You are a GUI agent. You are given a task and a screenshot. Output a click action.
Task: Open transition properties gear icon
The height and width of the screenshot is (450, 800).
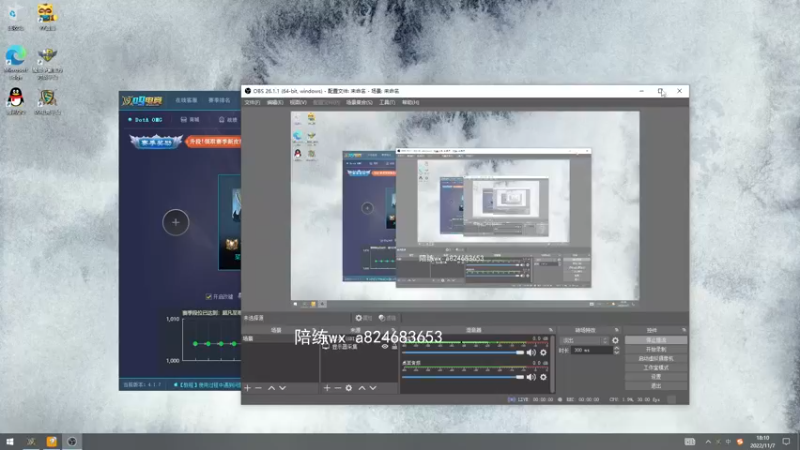(x=615, y=340)
